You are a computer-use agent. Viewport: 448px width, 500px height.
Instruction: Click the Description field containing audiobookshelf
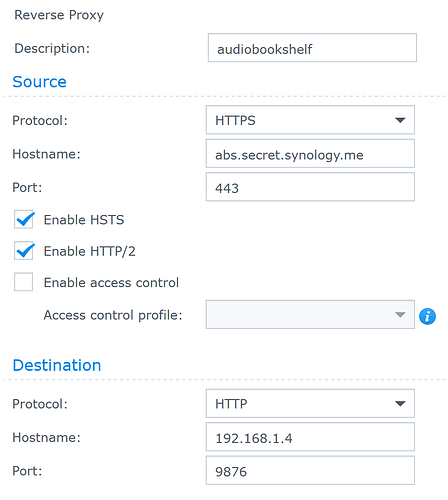click(312, 48)
